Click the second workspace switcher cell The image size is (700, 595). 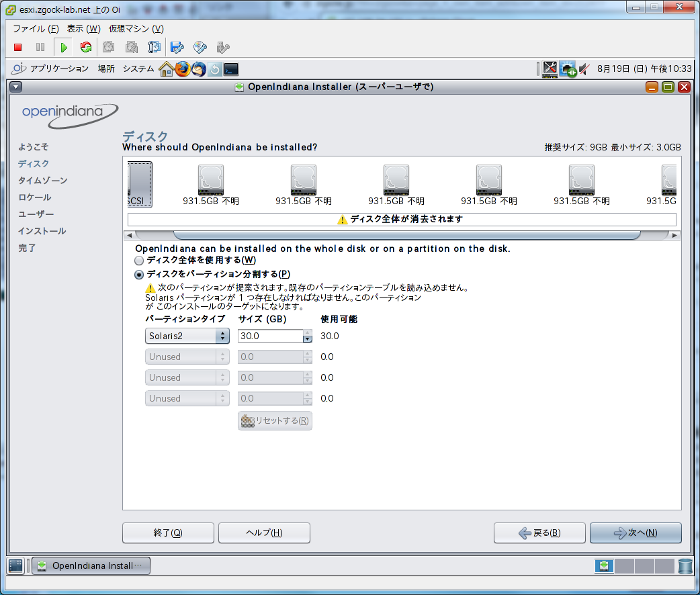point(624,566)
